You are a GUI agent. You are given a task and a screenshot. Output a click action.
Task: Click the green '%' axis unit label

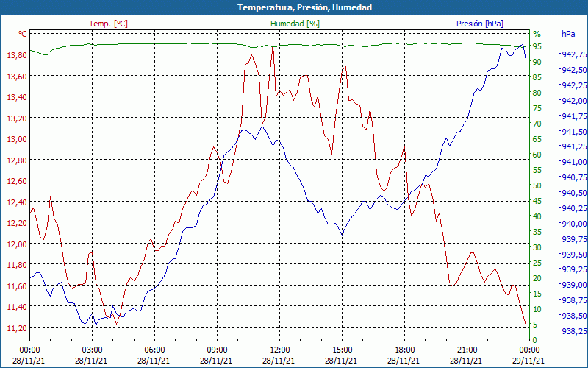coord(537,34)
